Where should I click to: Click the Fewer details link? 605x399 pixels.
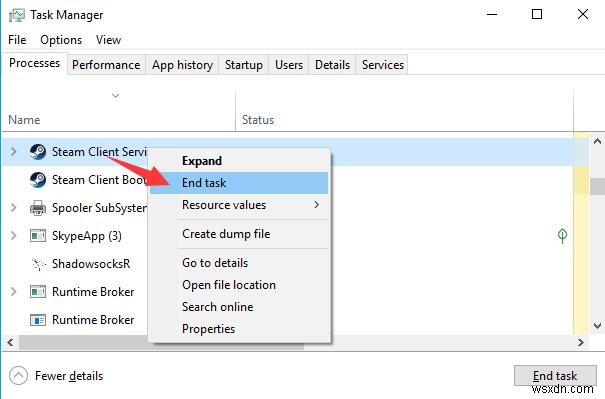pyautogui.click(x=69, y=376)
